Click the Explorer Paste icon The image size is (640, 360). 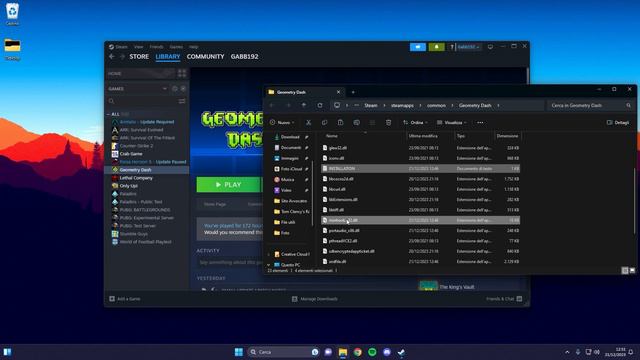[340, 122]
